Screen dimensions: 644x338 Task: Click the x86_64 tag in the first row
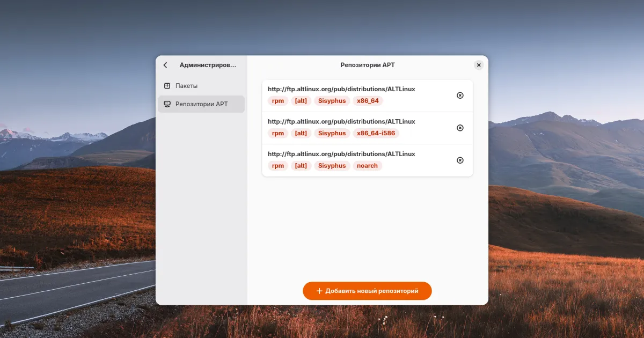click(368, 101)
